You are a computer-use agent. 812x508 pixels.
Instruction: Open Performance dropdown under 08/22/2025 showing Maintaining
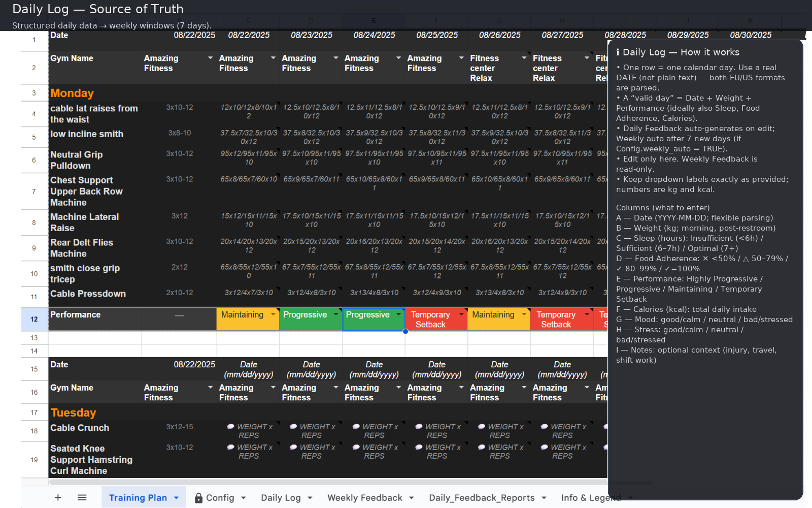273,314
